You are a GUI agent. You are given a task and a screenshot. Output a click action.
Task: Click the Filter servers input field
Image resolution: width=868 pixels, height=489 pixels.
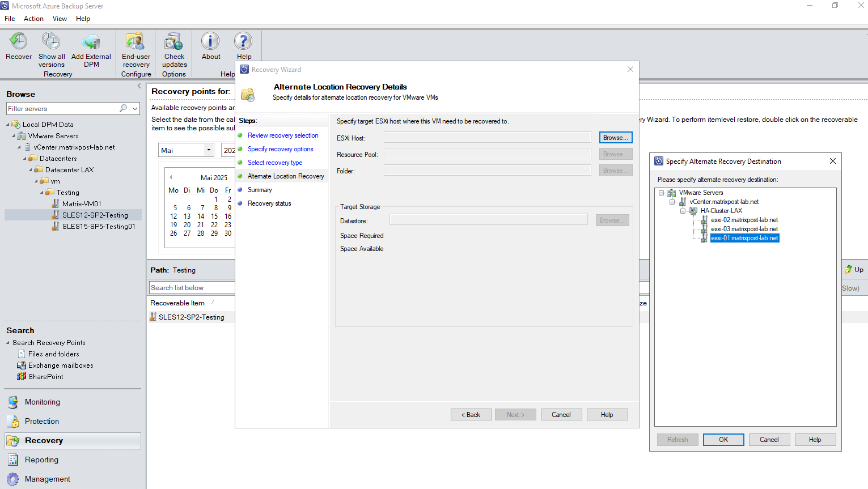point(62,108)
